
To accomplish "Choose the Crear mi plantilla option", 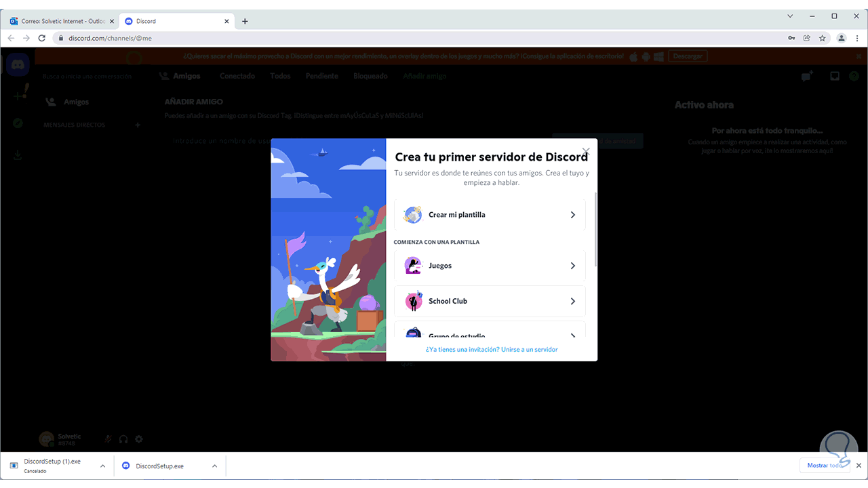I will [490, 215].
